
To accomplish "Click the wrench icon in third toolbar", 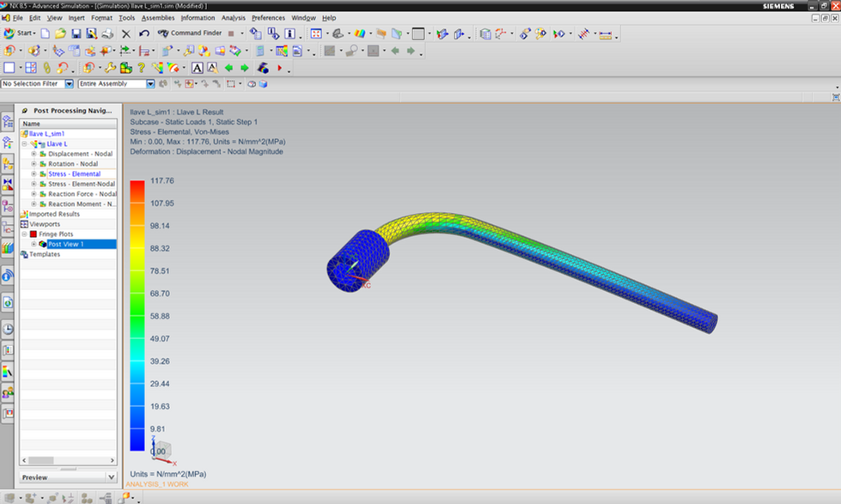I will pos(110,68).
